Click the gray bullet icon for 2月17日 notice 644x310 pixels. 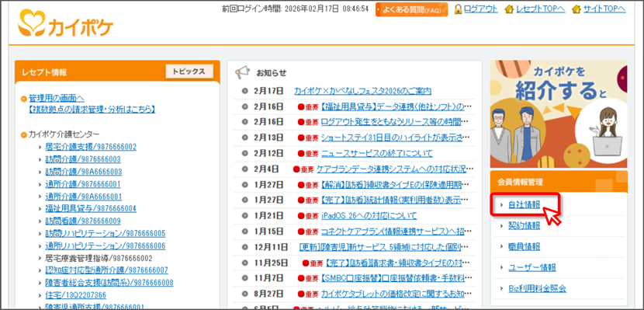point(245,91)
